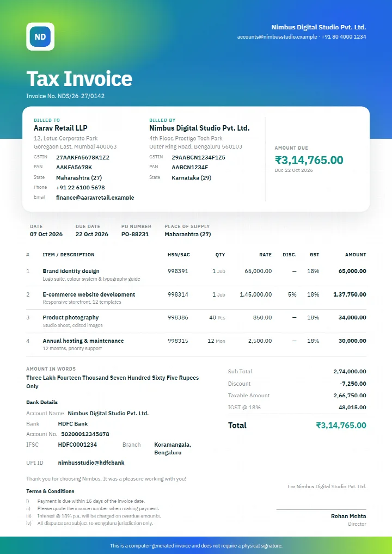Click the HSN/SAC column header
Image resolution: width=392 pixels, height=554 pixels.
(x=179, y=255)
